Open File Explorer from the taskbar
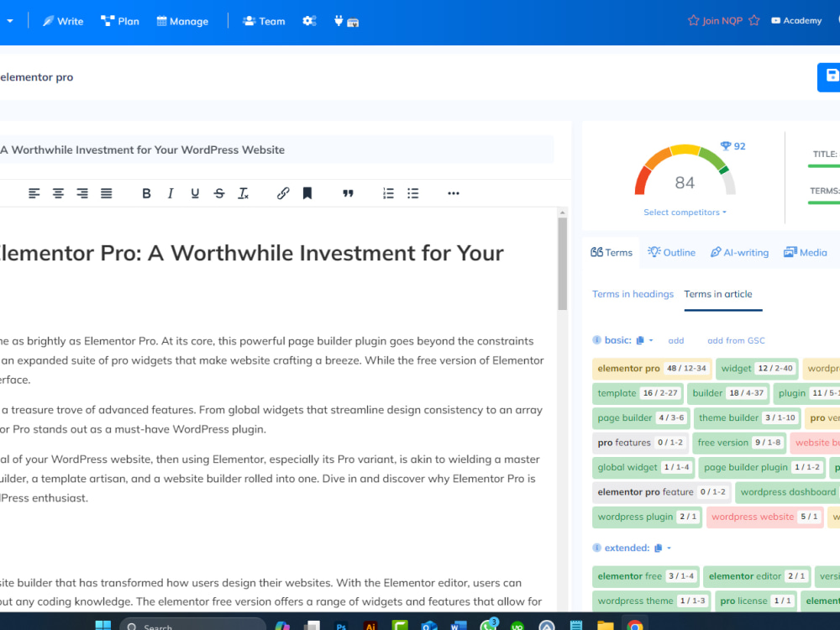 click(x=606, y=626)
